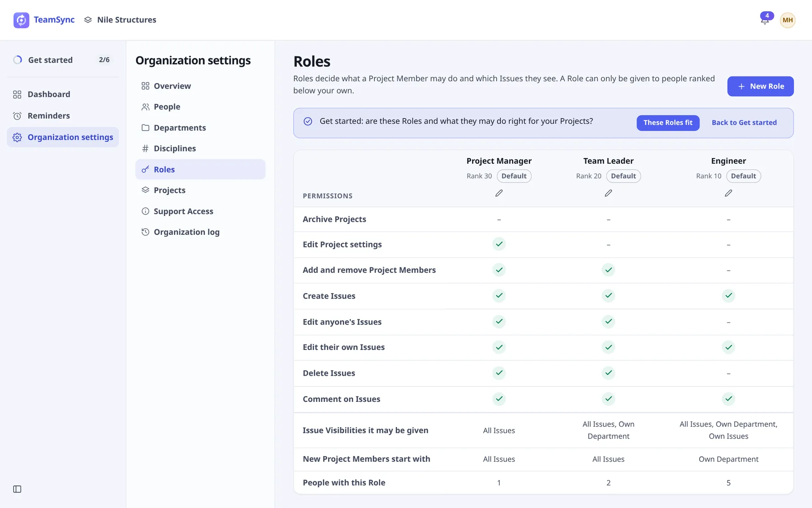Image resolution: width=812 pixels, height=508 pixels.
Task: Click the Engineer Default badge
Action: (x=743, y=176)
